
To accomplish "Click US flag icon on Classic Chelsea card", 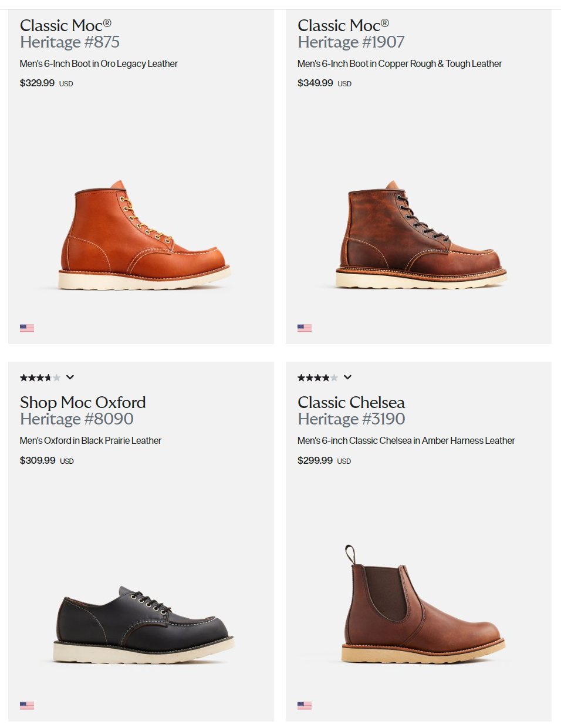I will [305, 705].
